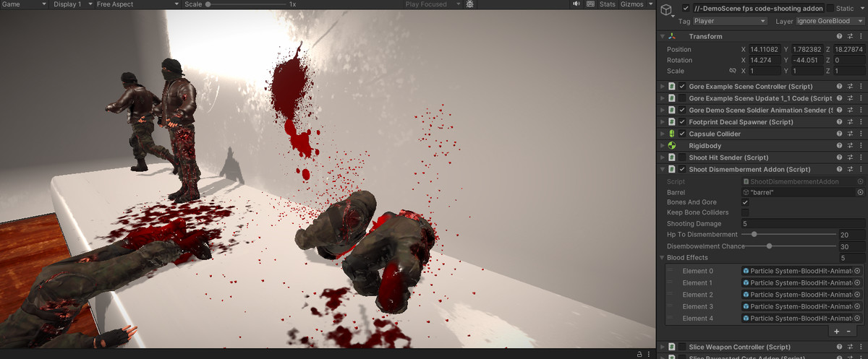This screenshot has height=359, width=868.
Task: Open the Layer dropdown ignore GoreBlood
Action: click(x=830, y=21)
